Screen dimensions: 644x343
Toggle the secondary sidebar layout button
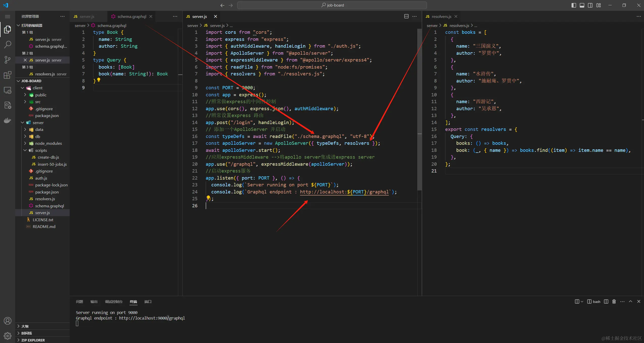pos(590,5)
